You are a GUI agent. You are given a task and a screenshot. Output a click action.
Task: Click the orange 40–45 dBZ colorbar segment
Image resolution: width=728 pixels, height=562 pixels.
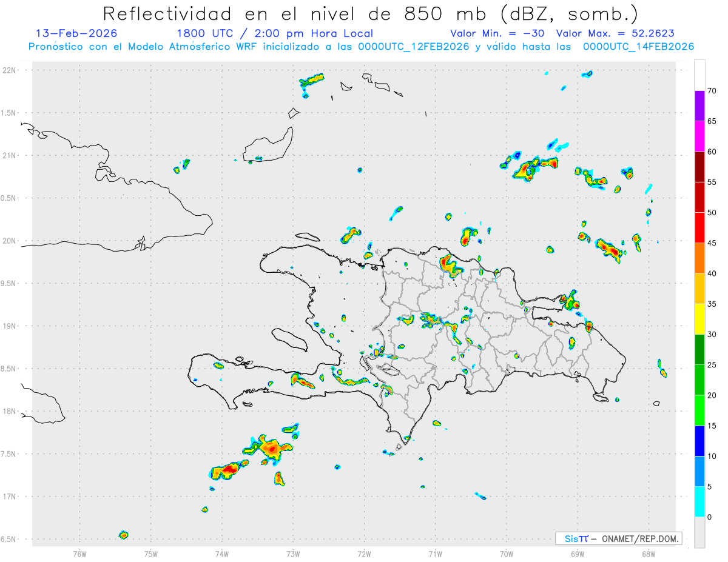click(x=699, y=258)
